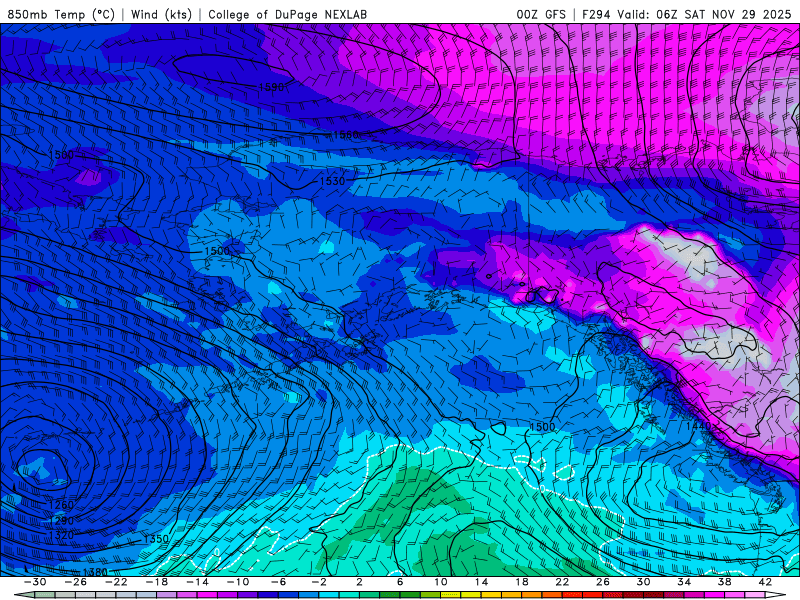Click the 1590 contour label
The width and height of the screenshot is (800, 600).
tap(271, 87)
